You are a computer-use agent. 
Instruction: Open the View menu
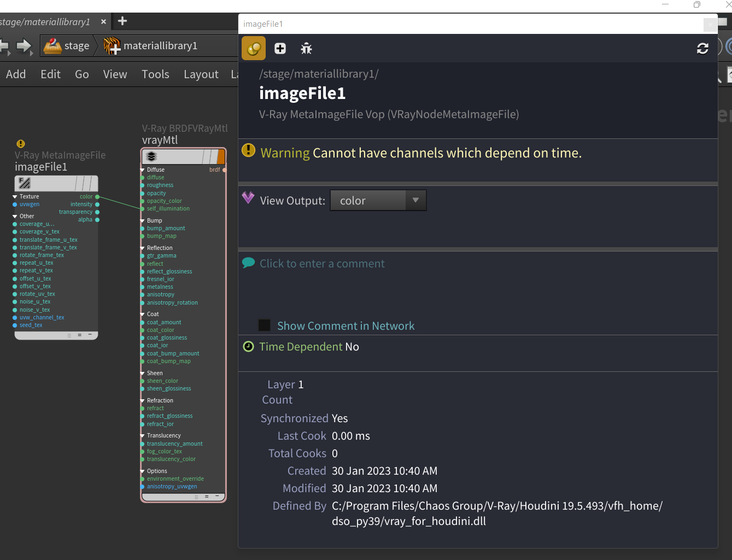pos(115,74)
